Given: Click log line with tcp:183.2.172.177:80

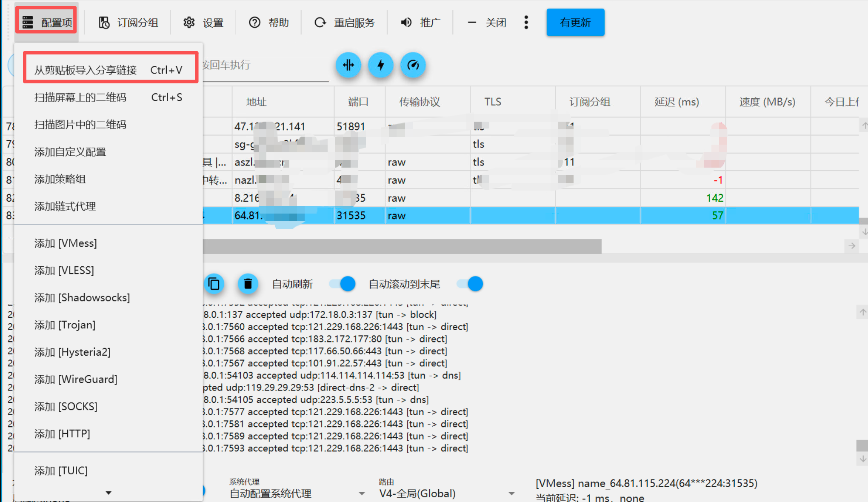Looking at the screenshot, I should pyautogui.click(x=325, y=339).
